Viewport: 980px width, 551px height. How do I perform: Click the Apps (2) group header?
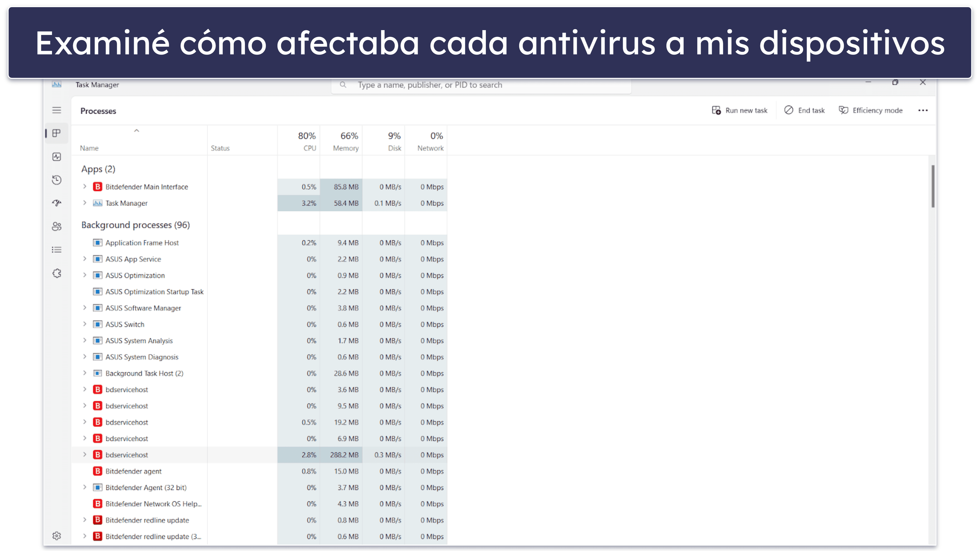98,169
